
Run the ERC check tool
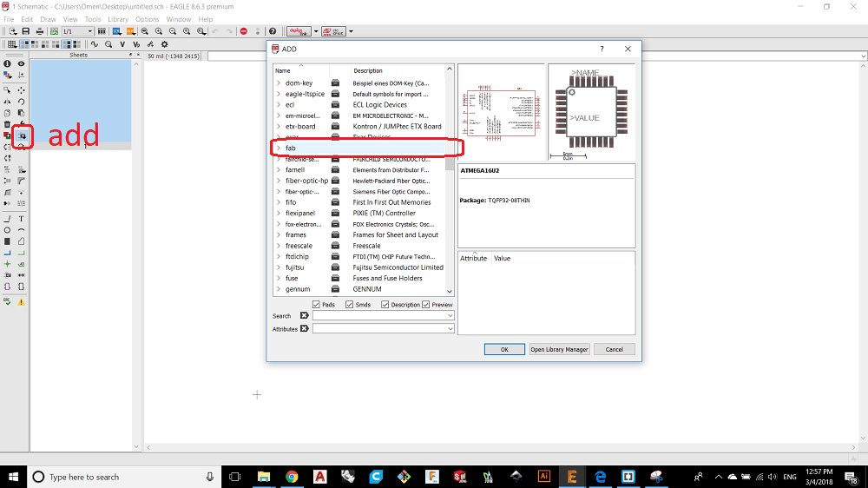coord(7,302)
